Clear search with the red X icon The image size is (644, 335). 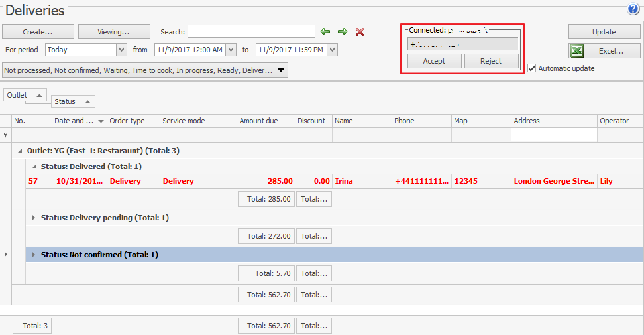(360, 32)
